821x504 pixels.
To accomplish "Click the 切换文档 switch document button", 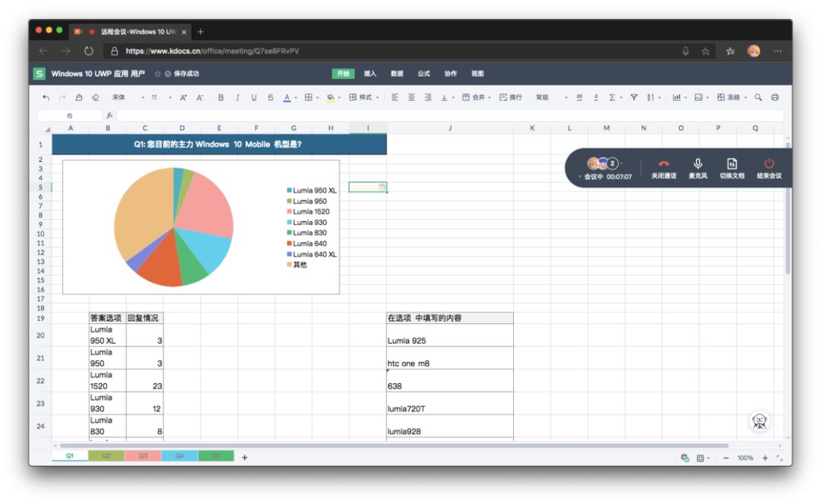I will click(x=732, y=169).
